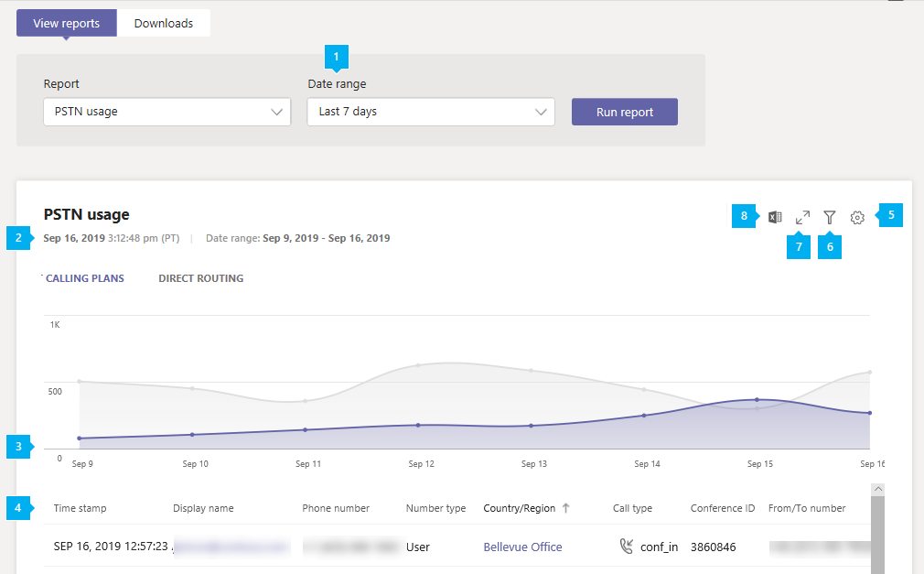Expand the Date range Last 7 days dropdown

430,112
